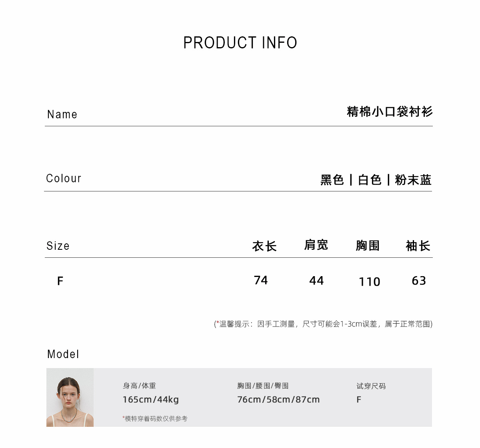Select the 黑色 colour option
The image size is (480, 448).
click(x=332, y=180)
